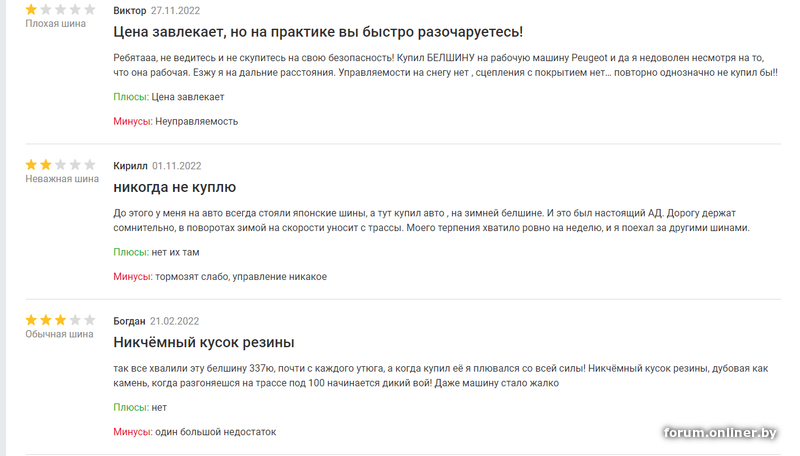Click the filled gold star in Виктор's review
Image resolution: width=800 pixels, height=456 pixels.
click(32, 8)
